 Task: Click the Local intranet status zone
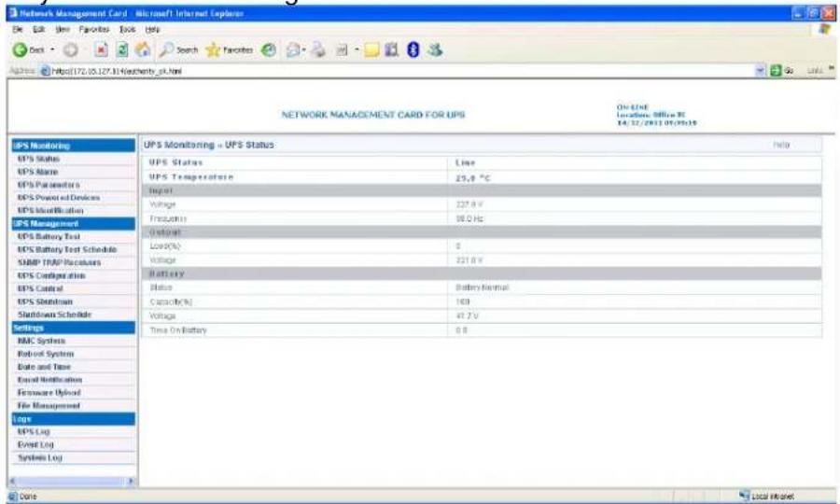click(766, 497)
